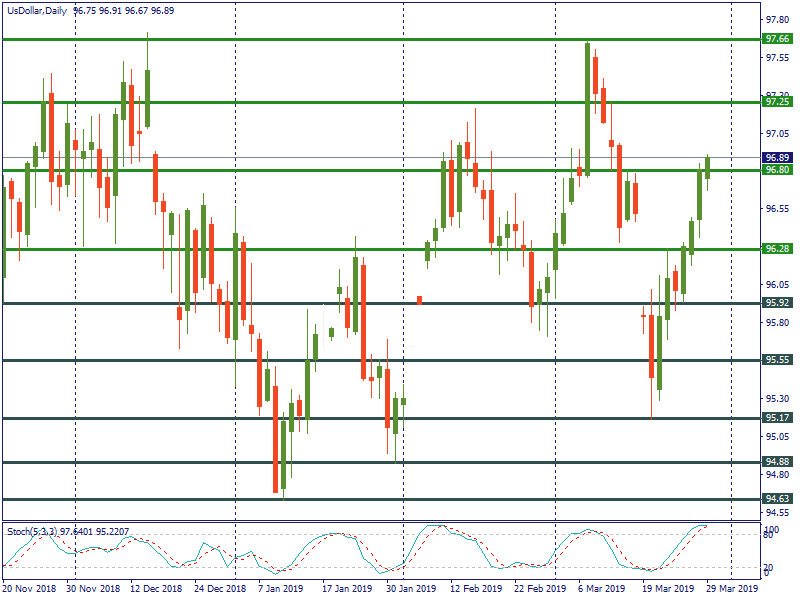Select the 97.25 green price label
Viewport: 800px width, 600px height.
coord(777,102)
